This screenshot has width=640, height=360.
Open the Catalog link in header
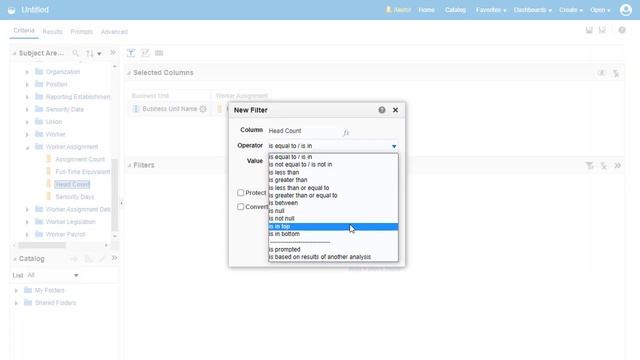coord(455,10)
